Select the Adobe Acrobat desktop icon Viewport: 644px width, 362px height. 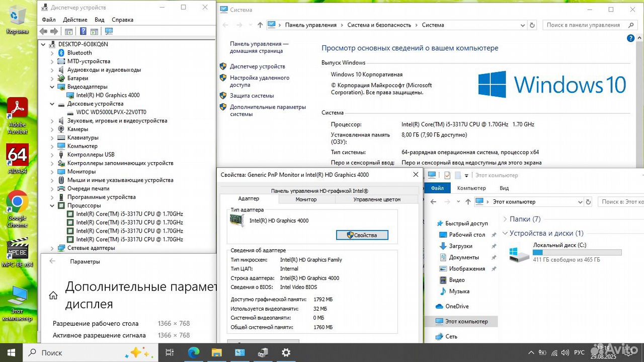(17, 116)
